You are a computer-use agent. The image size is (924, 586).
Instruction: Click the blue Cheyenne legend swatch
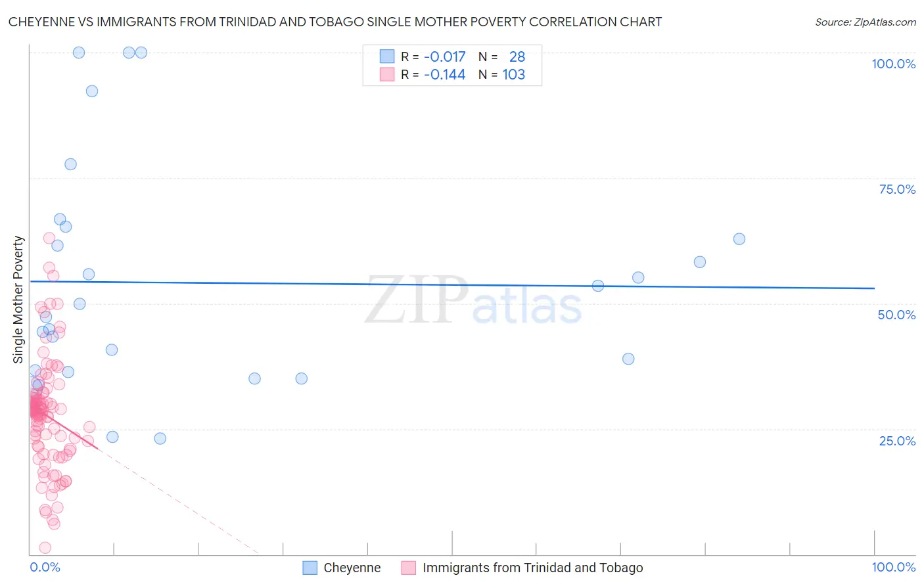click(x=310, y=568)
